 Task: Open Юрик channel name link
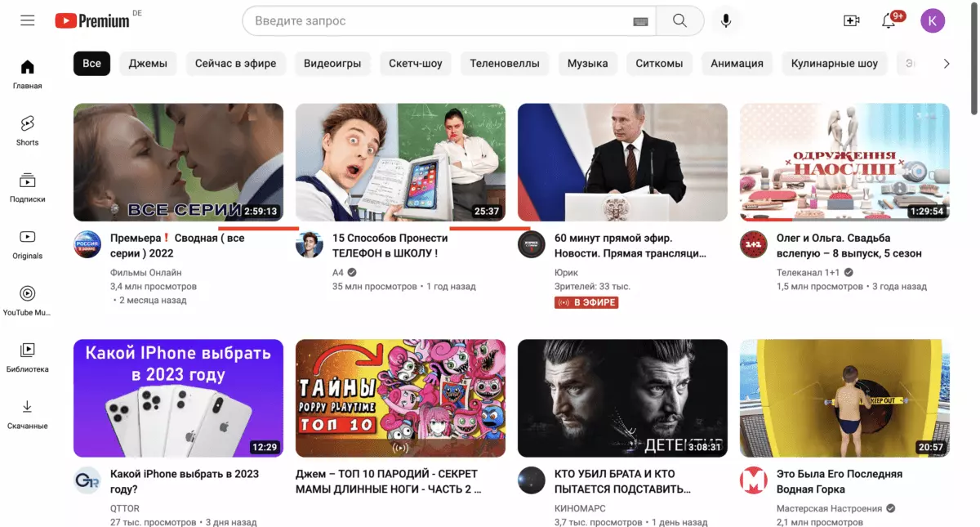coord(566,272)
